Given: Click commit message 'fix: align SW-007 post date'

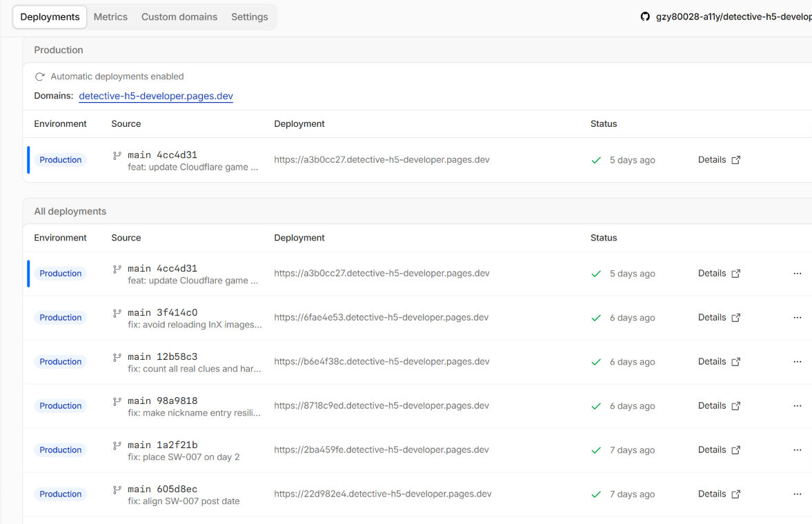Looking at the screenshot, I should 184,501.
